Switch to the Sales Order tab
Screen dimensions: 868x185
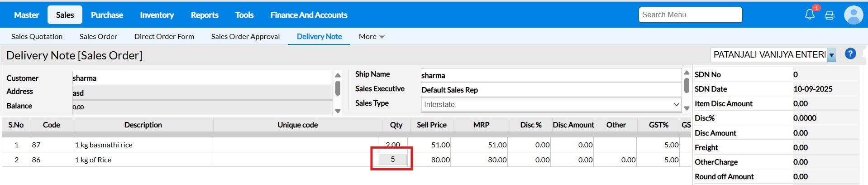(x=98, y=37)
